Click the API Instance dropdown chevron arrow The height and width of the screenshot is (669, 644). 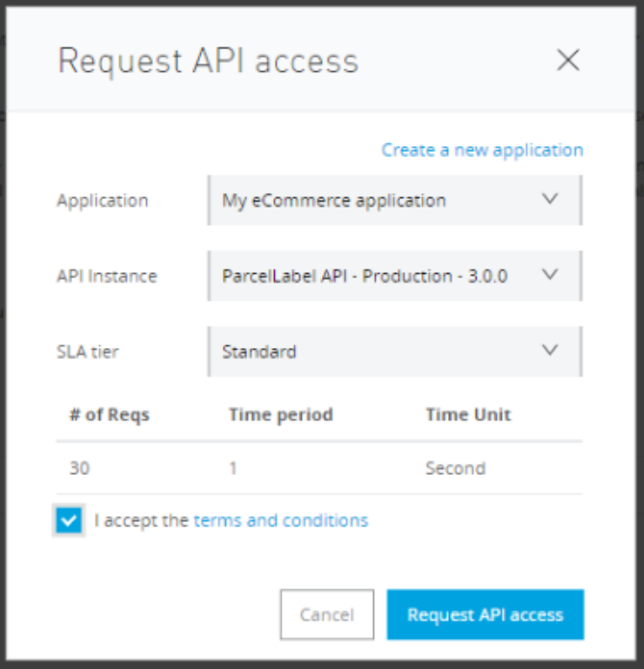coord(550,275)
